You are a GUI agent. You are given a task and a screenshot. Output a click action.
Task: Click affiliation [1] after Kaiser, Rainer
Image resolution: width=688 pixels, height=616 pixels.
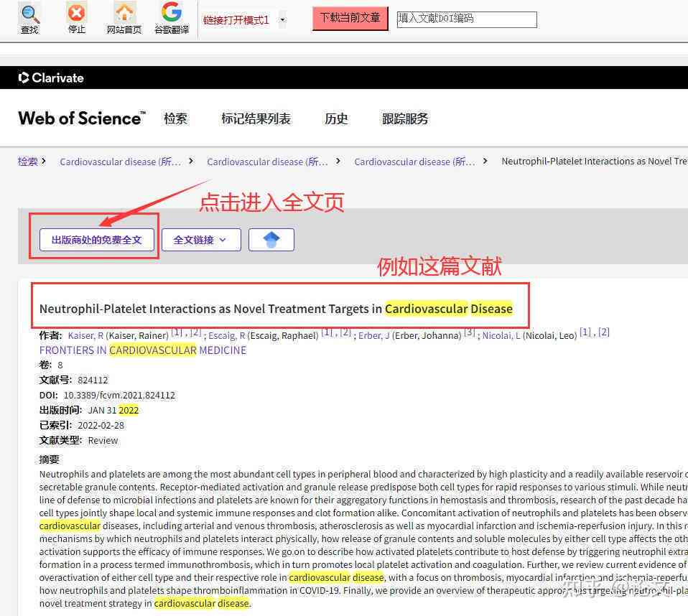coord(177,332)
